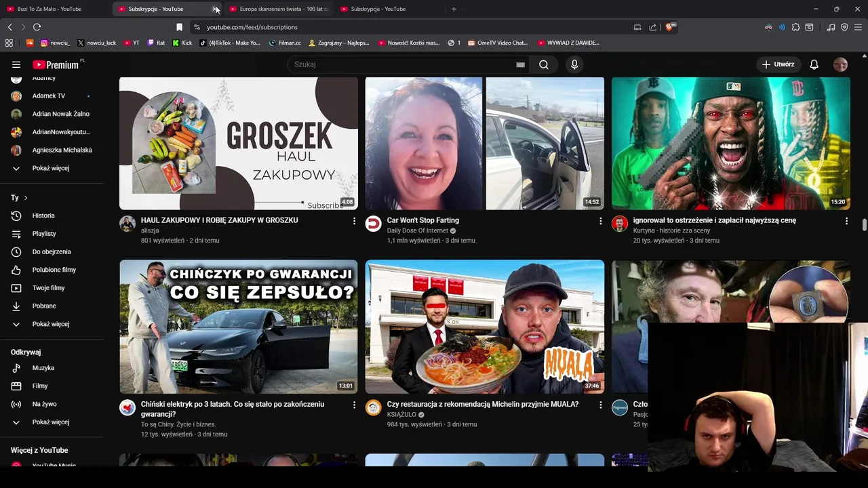The width and height of the screenshot is (868, 488).
Task: Open the bookmarks bar apps grid icon
Action: (9, 43)
